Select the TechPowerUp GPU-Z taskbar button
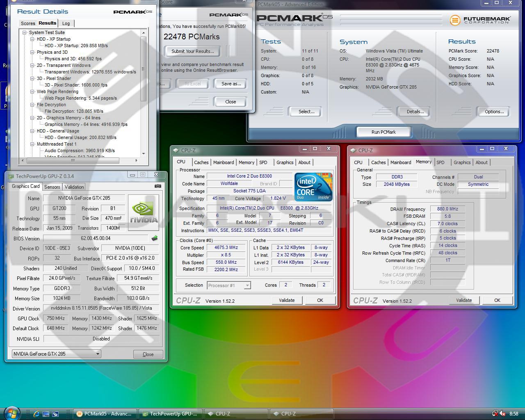Screen dimensions: 525x420 pos(170,414)
